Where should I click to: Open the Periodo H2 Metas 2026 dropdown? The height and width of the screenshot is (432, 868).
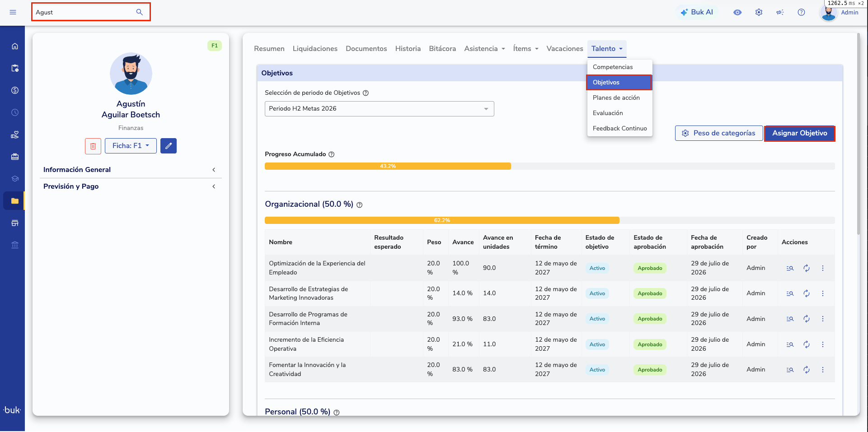point(379,109)
